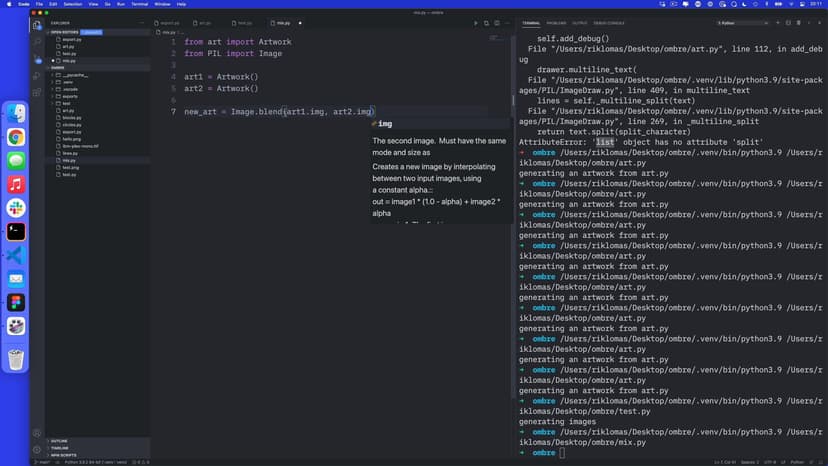
Task: Open the Source Control view
Action: (37, 58)
